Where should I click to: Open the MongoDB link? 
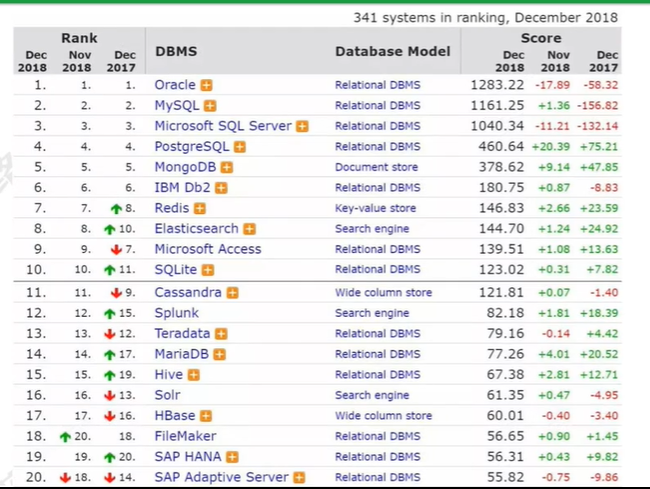click(185, 167)
